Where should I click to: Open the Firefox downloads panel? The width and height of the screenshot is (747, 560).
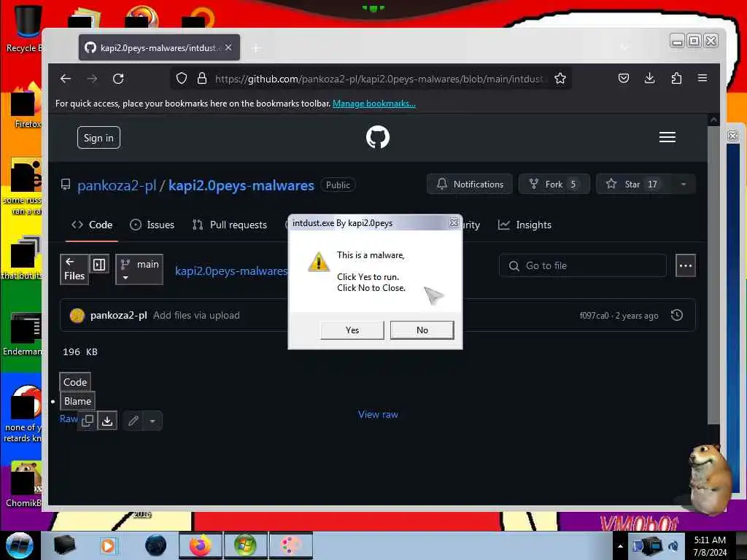(x=650, y=78)
